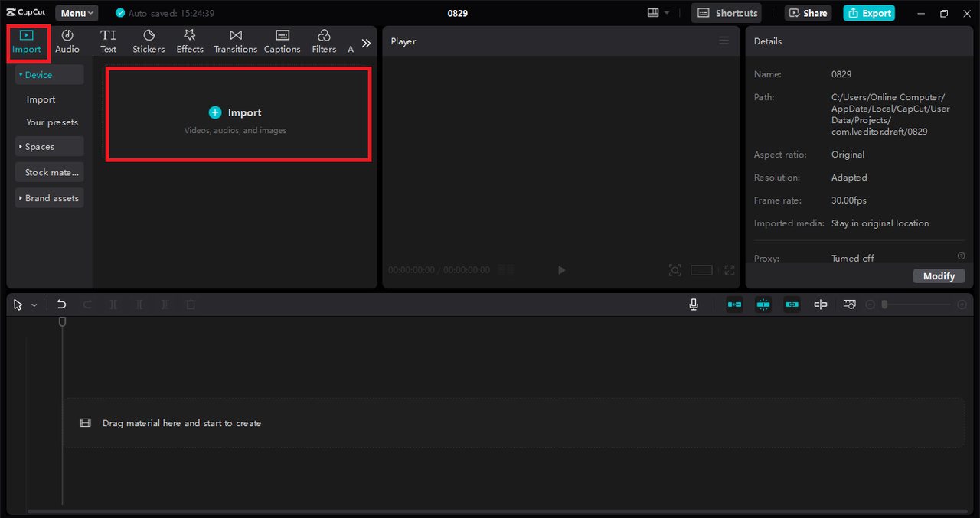Click the Player aspect ratio box
The width and height of the screenshot is (980, 518).
pyautogui.click(x=701, y=270)
